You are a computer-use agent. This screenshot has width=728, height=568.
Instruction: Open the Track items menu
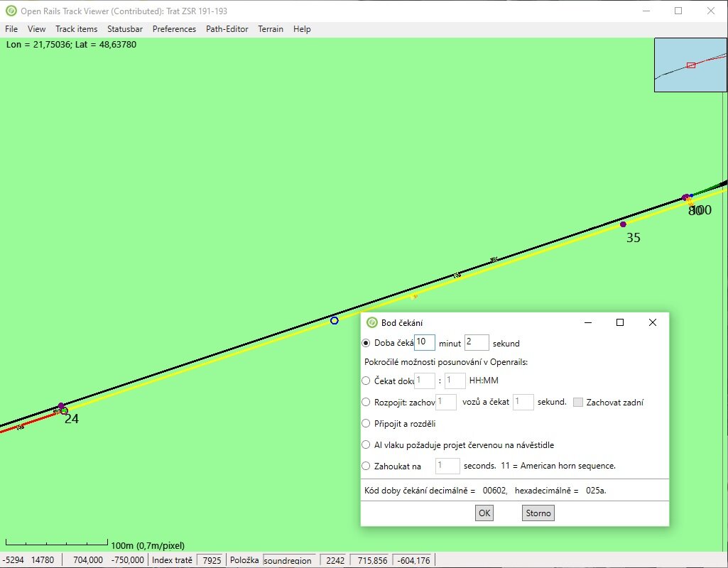[76, 29]
